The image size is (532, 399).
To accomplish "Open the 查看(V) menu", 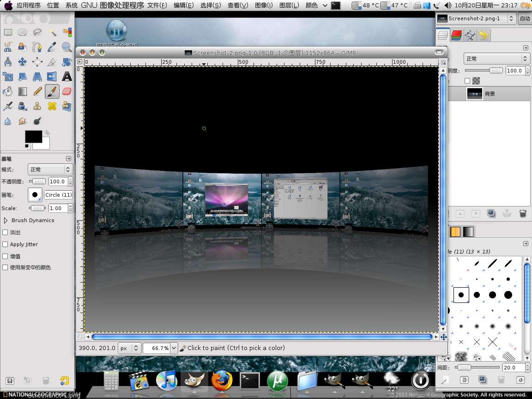I will [238, 5].
